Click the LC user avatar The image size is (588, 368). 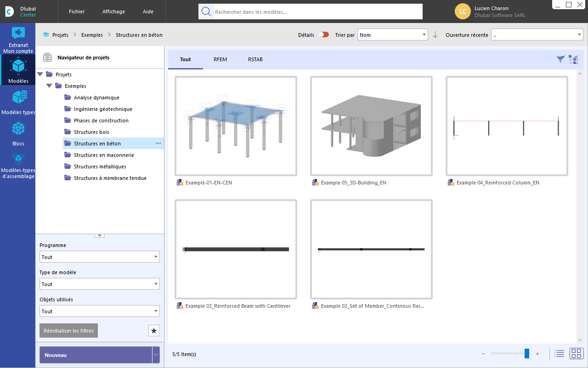coord(463,11)
